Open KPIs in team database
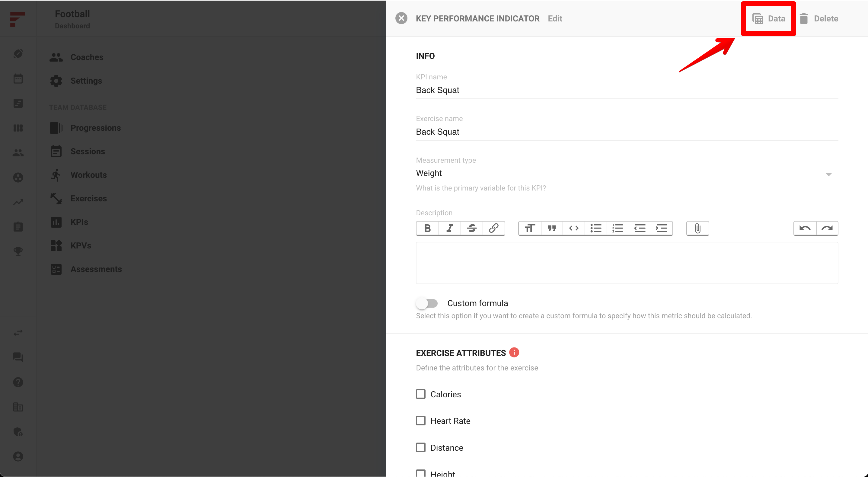 point(69,222)
